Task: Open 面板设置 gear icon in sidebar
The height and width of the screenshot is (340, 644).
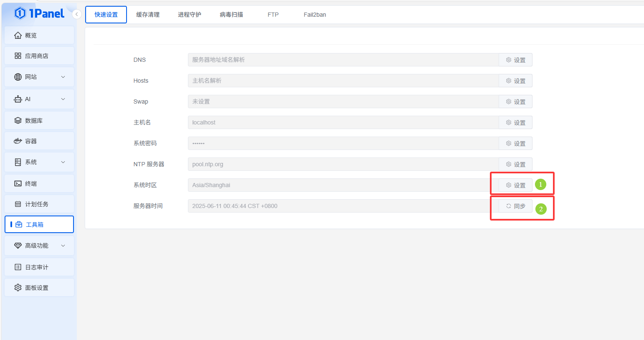Action: pos(18,288)
